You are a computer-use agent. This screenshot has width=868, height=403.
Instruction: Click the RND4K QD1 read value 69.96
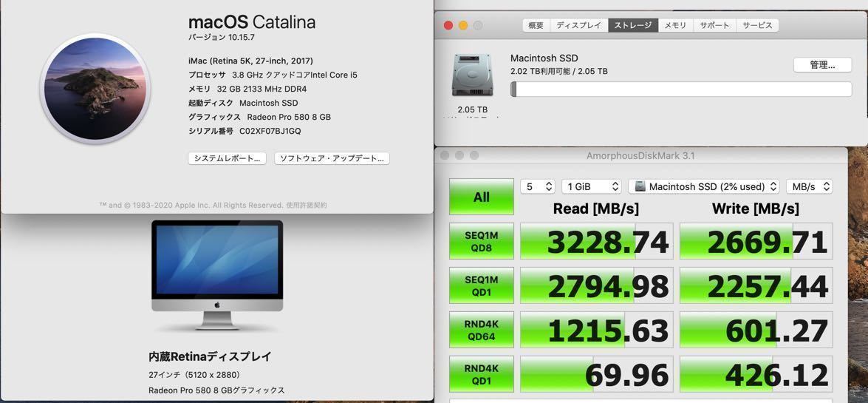(x=597, y=374)
